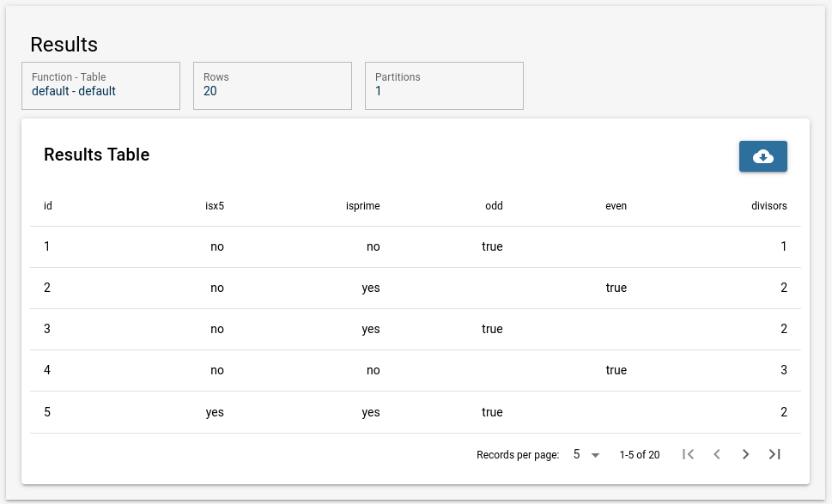The image size is (832, 504).
Task: Select the table row with id 1
Action: [x=415, y=247]
